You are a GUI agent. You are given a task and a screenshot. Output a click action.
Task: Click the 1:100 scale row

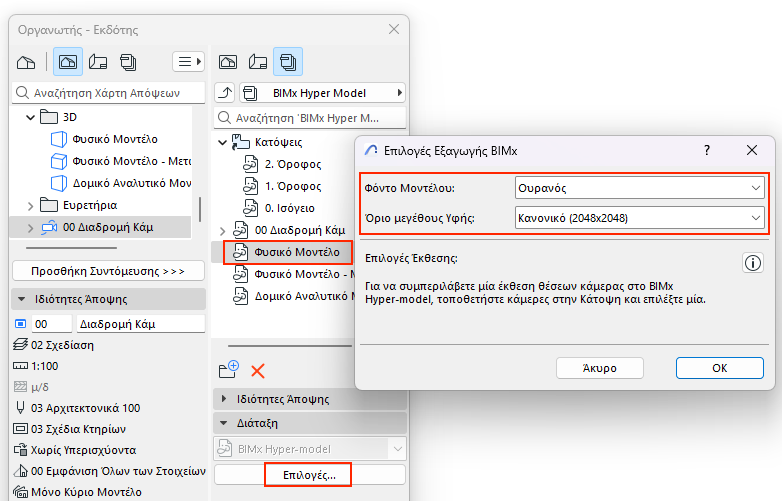pyautogui.click(x=44, y=366)
